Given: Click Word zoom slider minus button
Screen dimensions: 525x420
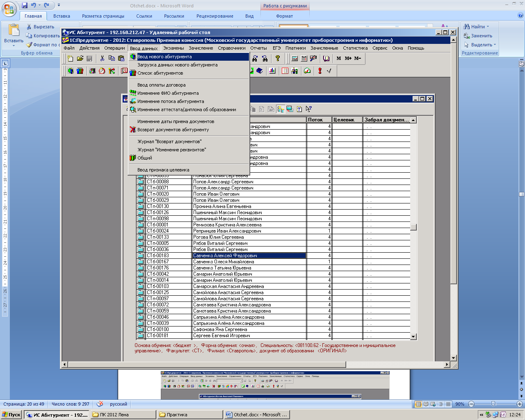Looking at the screenshot, I should coord(471,404).
